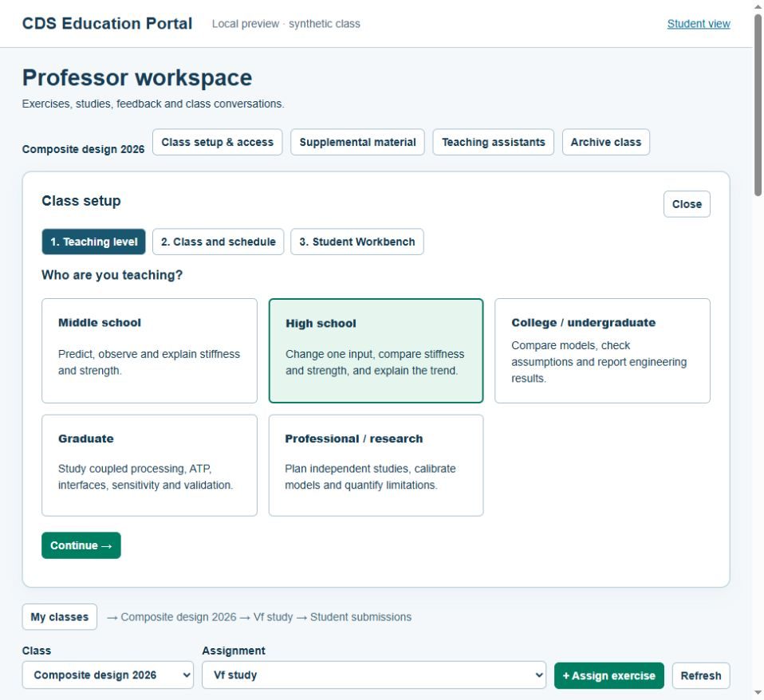This screenshot has width=764, height=700.
Task: Select the Middle school teaching level
Action: [x=150, y=351]
